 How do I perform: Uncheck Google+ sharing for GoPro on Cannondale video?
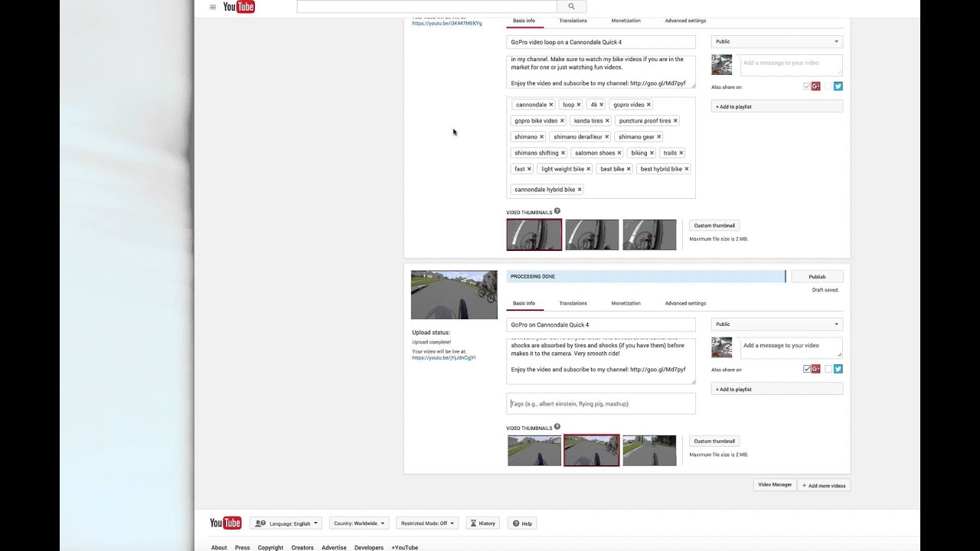(806, 369)
